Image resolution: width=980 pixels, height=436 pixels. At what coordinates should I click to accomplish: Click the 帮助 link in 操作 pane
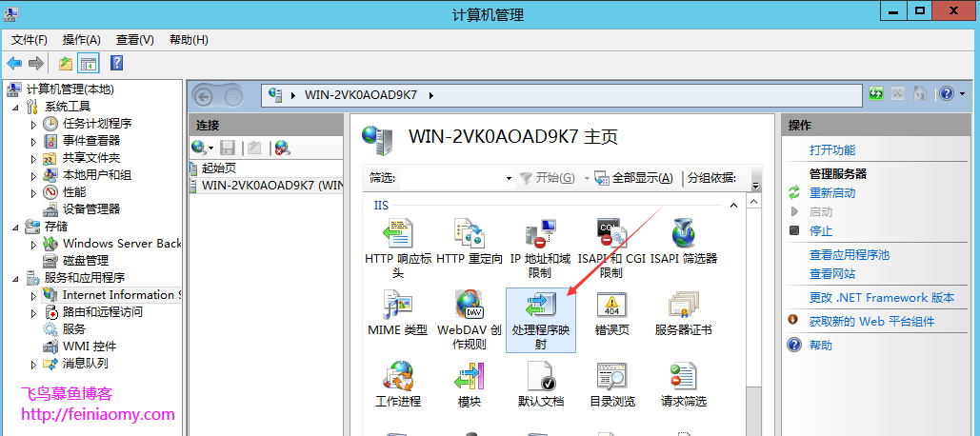coord(821,345)
